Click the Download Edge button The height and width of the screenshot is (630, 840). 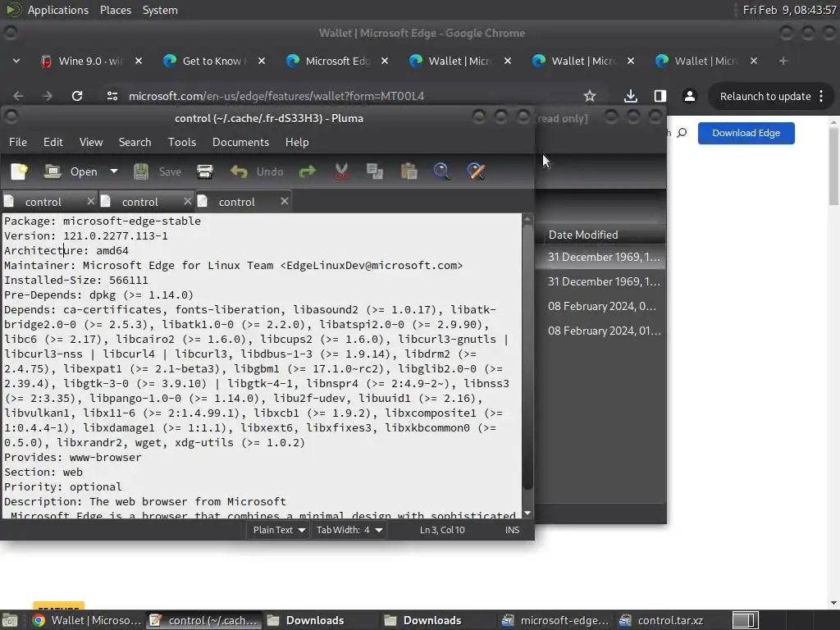[746, 133]
